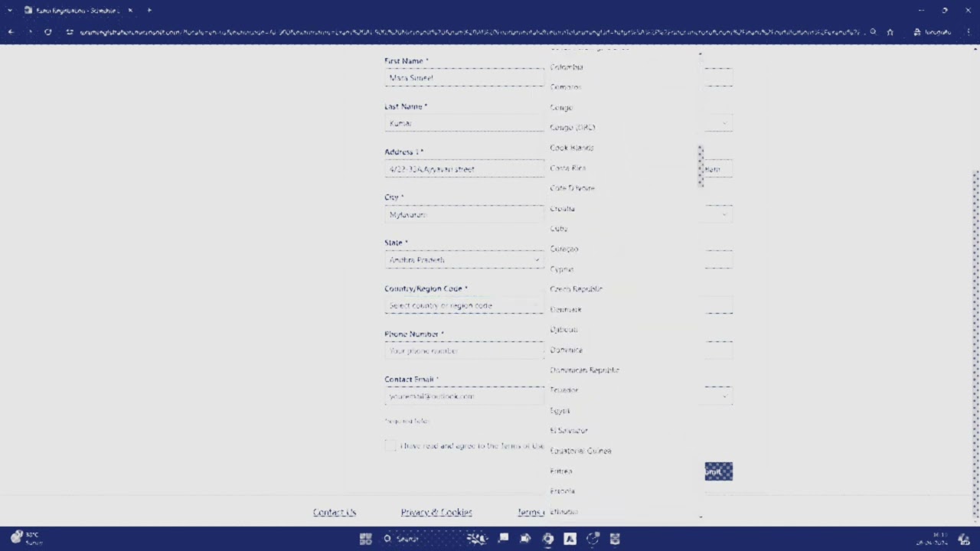
Task: Choose Cook Islands from the list
Action: (x=571, y=148)
